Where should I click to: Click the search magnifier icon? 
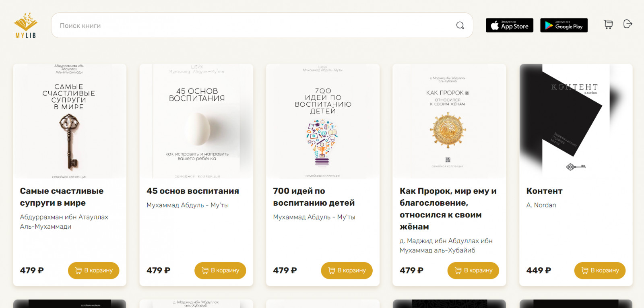tap(460, 25)
